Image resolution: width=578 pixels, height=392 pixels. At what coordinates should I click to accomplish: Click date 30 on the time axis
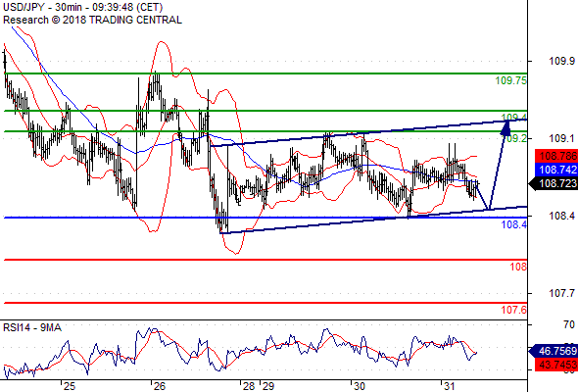pos(359,386)
